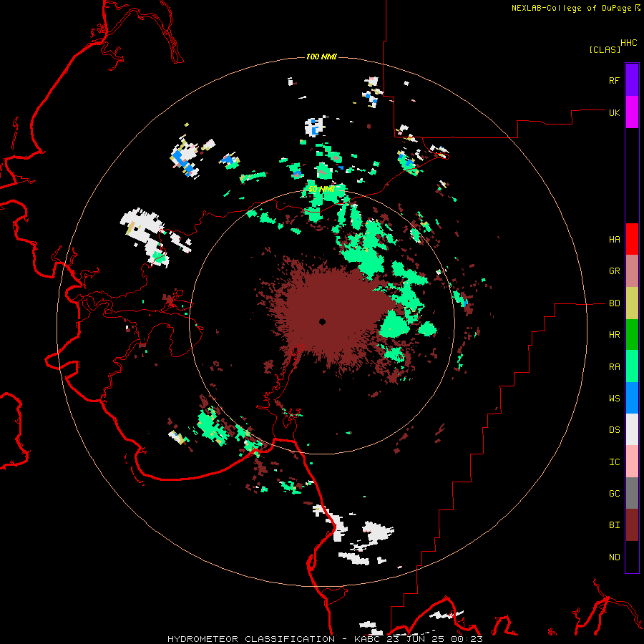The image size is (644, 644).
Task: Click the 50 NMI range ring label
Action: coord(321,190)
